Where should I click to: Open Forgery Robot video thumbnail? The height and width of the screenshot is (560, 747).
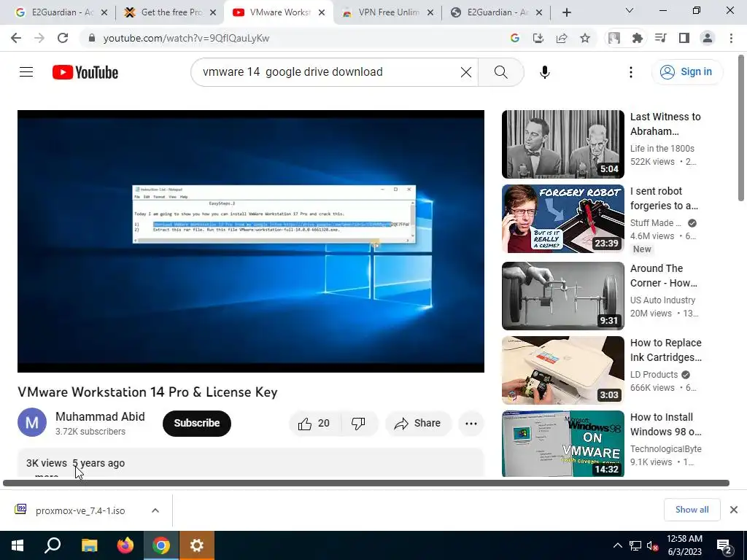click(x=562, y=219)
